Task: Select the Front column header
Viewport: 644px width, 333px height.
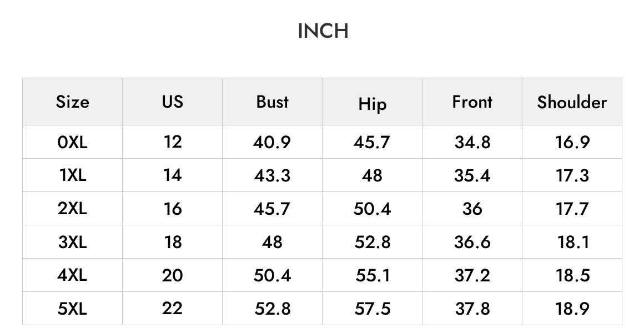Action: pyautogui.click(x=472, y=102)
